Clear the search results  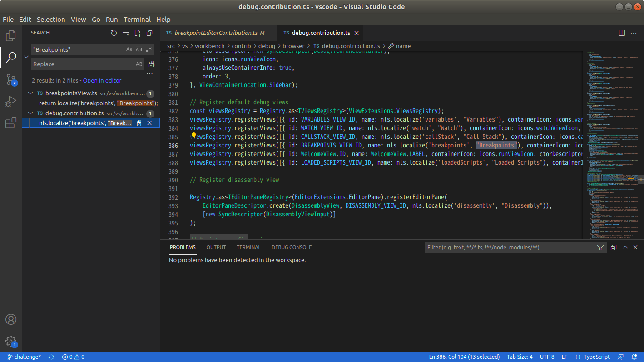point(126,33)
